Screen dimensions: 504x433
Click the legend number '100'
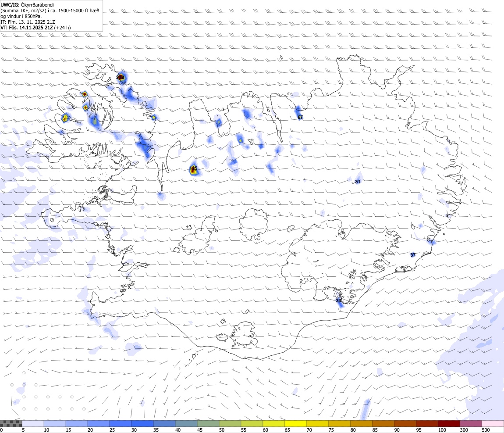coord(442,430)
